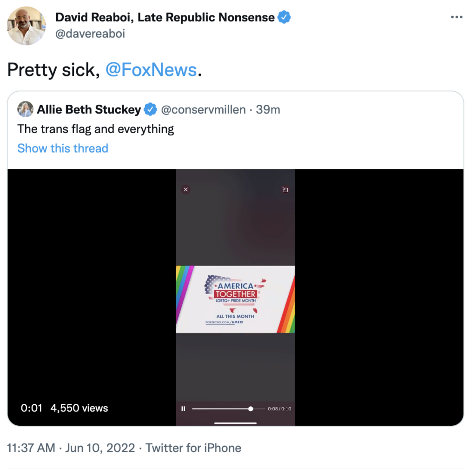
Task: Open the @FoxNews mention link
Action: [x=151, y=70]
